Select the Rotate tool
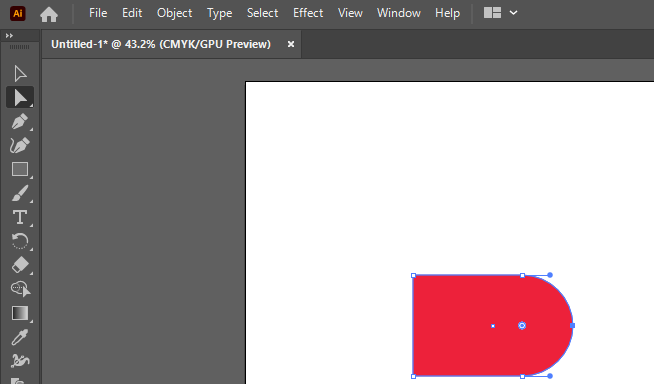Image resolution: width=654 pixels, height=384 pixels. coord(20,241)
